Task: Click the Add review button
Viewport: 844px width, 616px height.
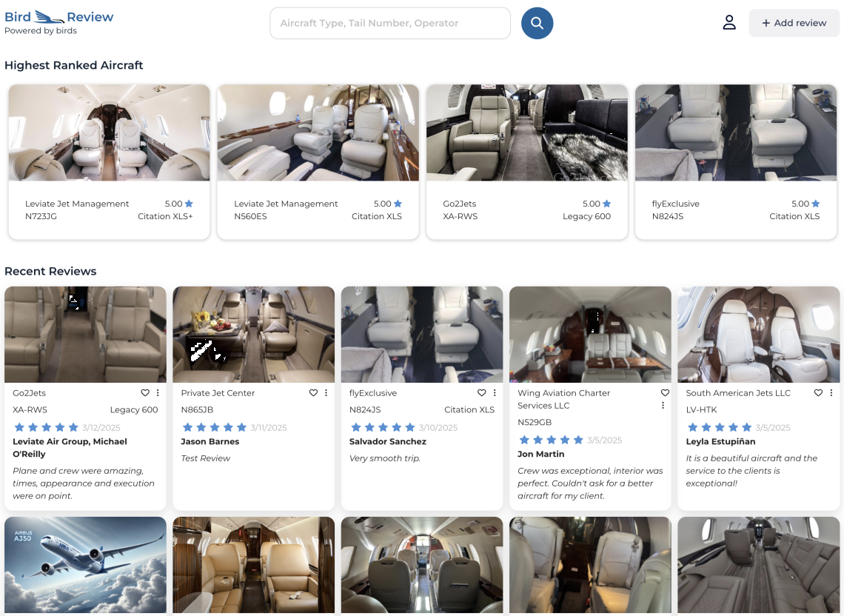Action: 794,23
